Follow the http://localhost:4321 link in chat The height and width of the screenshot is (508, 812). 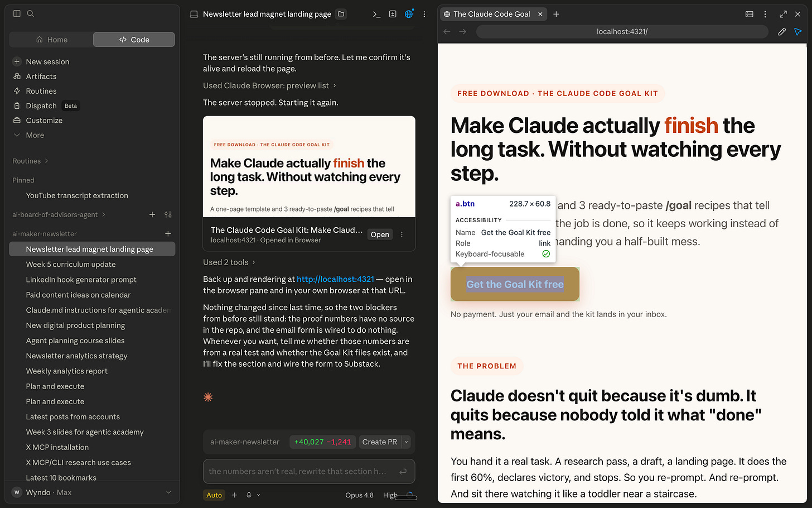pyautogui.click(x=335, y=279)
